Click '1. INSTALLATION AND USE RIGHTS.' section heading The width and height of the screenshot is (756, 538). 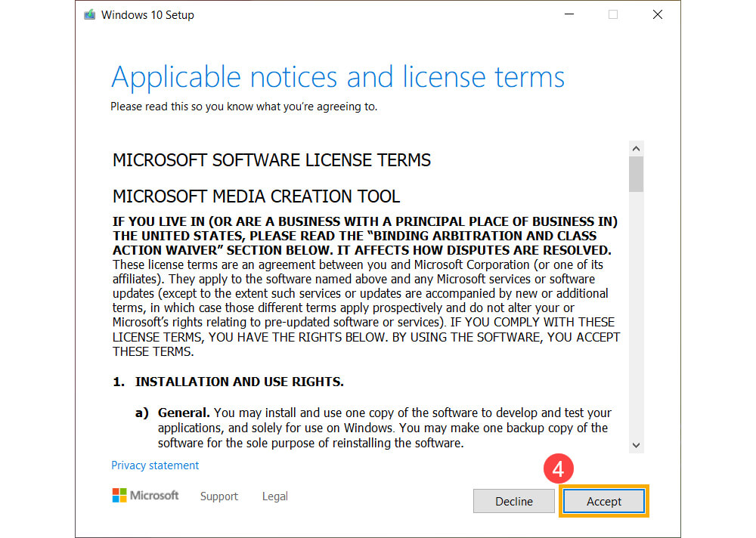228,382
